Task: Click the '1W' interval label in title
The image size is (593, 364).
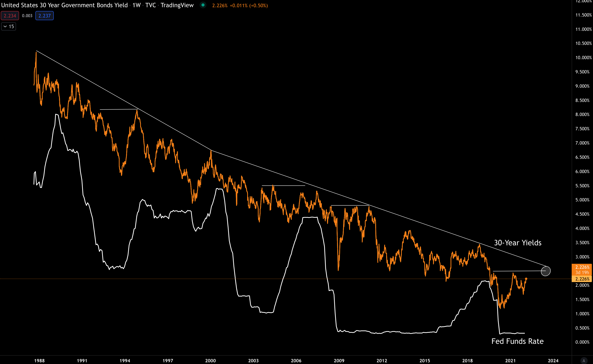Action: (136, 5)
